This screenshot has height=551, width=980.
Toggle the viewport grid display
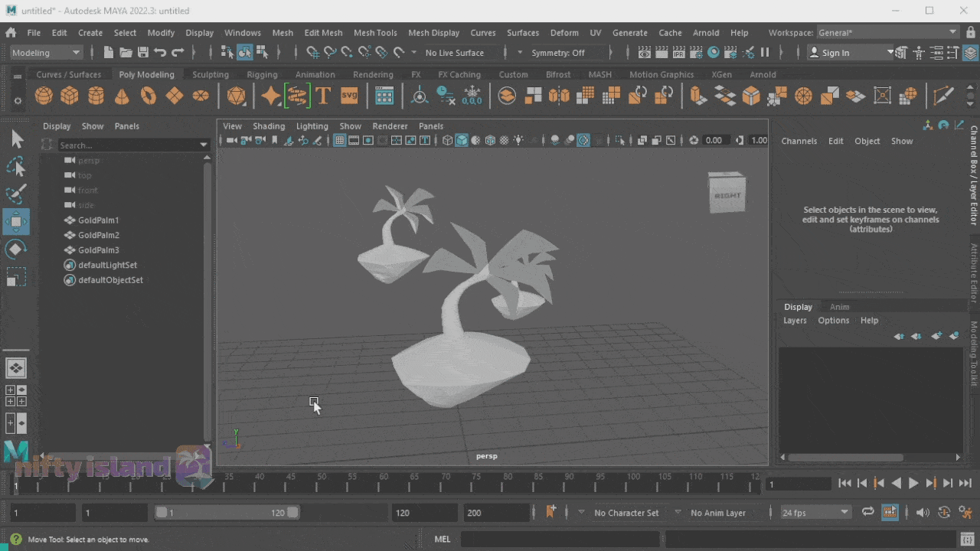[x=339, y=140]
